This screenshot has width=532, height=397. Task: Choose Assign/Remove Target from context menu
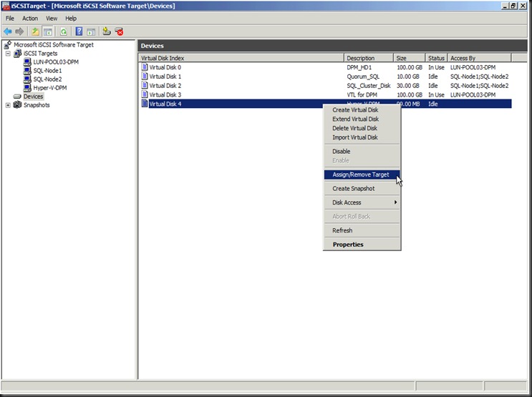[x=361, y=175]
